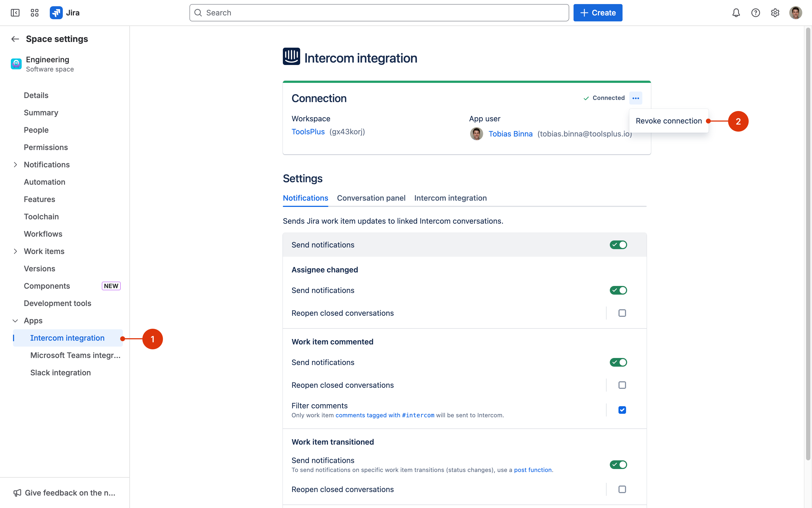This screenshot has height=508, width=812.
Task: Open the ToolsPlus workspace link
Action: pyautogui.click(x=308, y=132)
